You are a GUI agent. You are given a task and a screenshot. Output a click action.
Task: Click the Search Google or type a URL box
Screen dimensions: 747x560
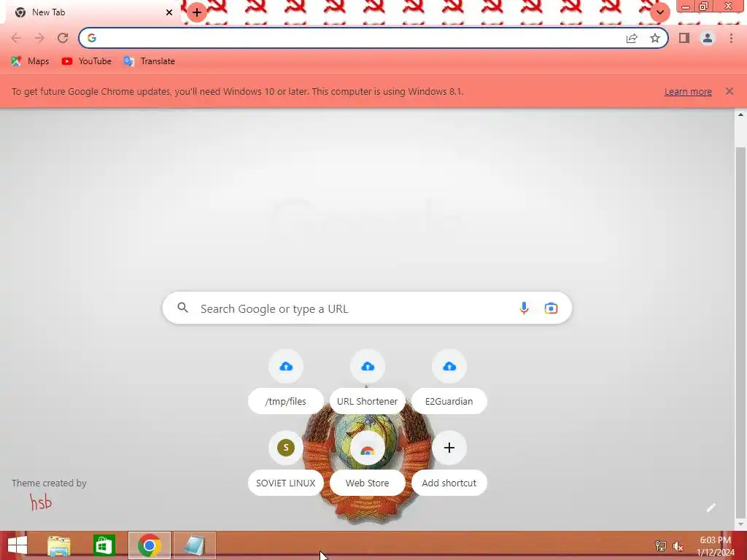tap(367, 308)
